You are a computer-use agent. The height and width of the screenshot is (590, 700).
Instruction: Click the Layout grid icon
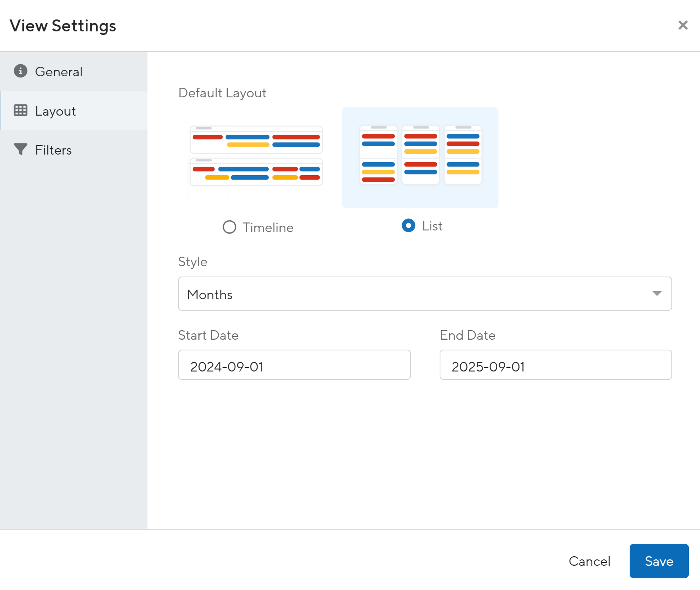pos(21,110)
